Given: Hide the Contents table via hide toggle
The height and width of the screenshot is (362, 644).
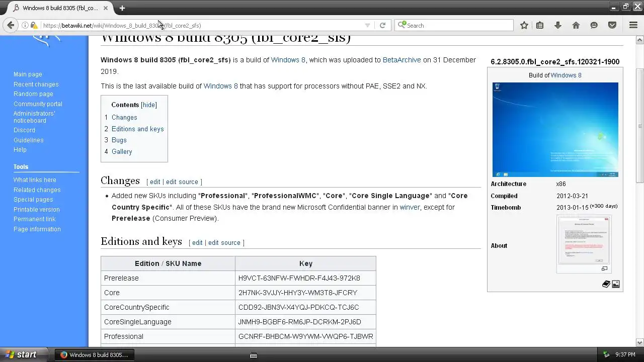Looking at the screenshot, I should point(149,105).
